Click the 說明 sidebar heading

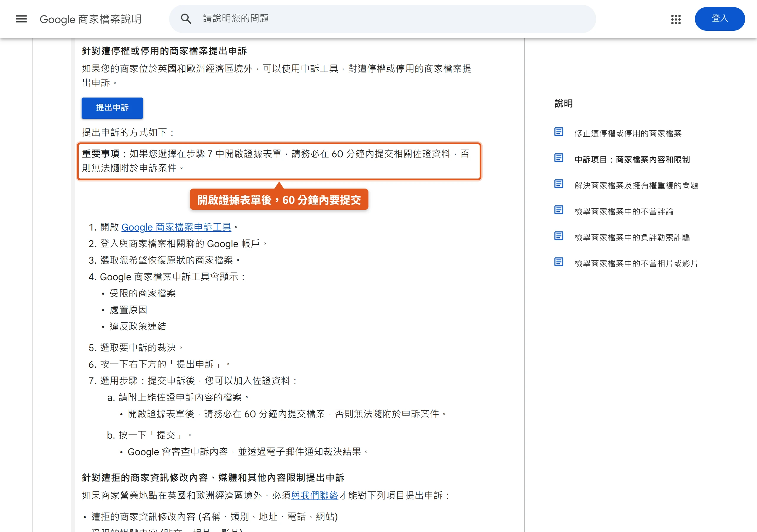[x=564, y=103]
